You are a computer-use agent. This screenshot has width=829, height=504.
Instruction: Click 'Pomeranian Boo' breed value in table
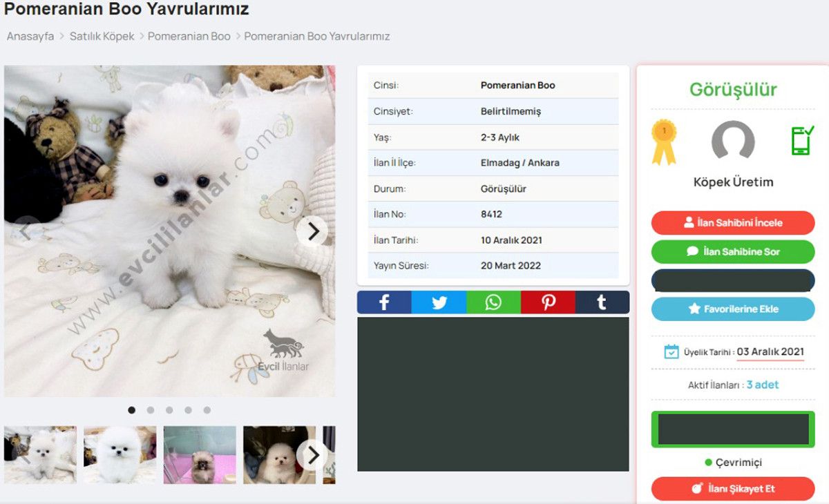click(x=517, y=85)
